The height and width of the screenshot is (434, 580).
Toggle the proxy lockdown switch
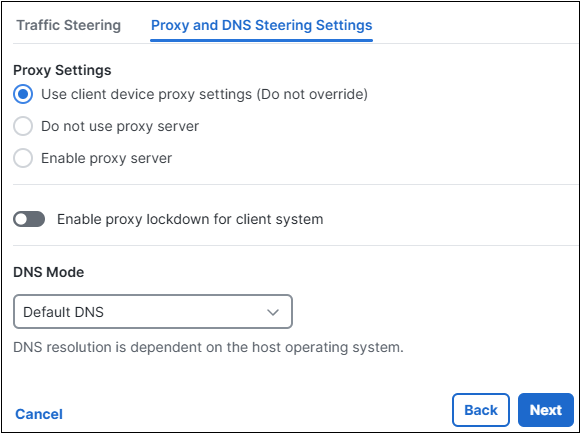[29, 219]
